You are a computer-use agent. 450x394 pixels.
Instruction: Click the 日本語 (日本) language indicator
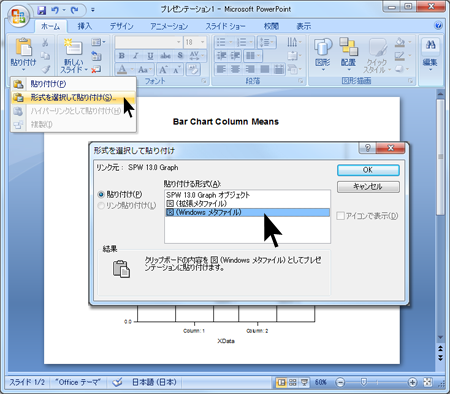pos(154,382)
